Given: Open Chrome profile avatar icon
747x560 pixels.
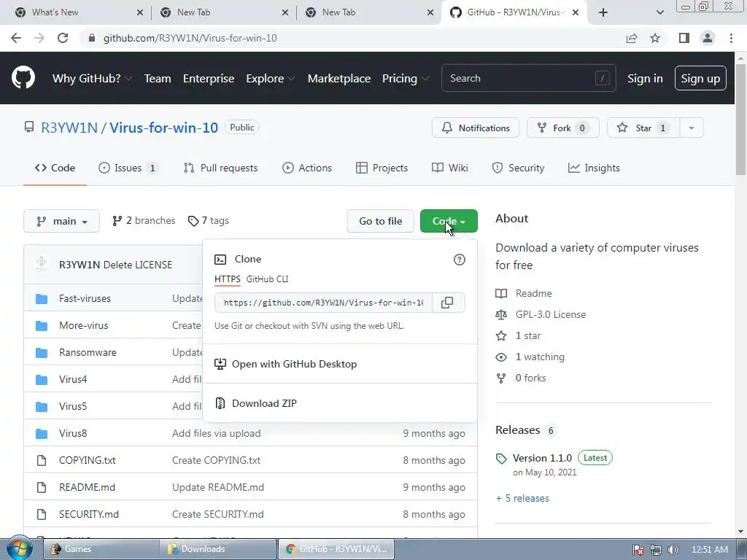Looking at the screenshot, I should (708, 38).
